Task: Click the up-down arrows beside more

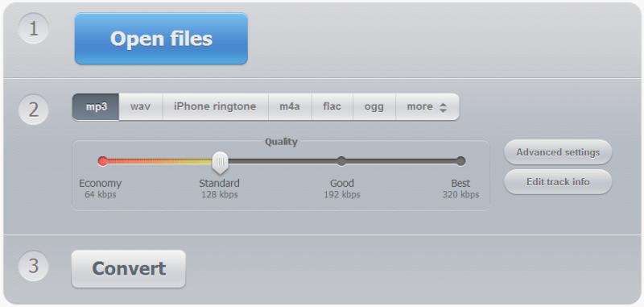Action: coord(443,108)
